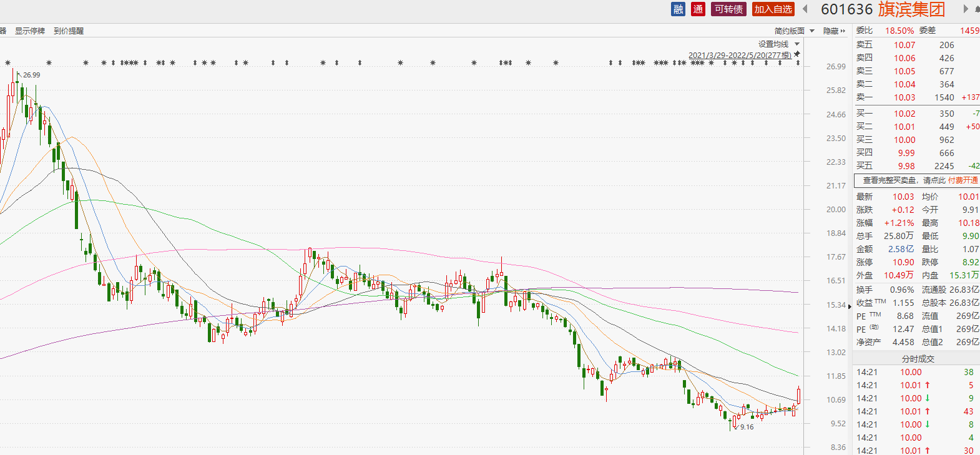
Task: Click the pin icon beside date range
Action: click(797, 55)
